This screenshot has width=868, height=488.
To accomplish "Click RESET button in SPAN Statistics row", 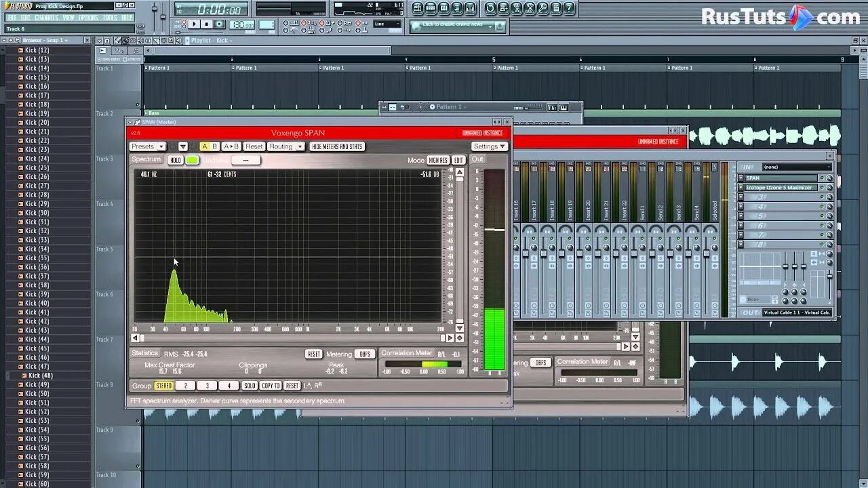I will click(x=314, y=354).
